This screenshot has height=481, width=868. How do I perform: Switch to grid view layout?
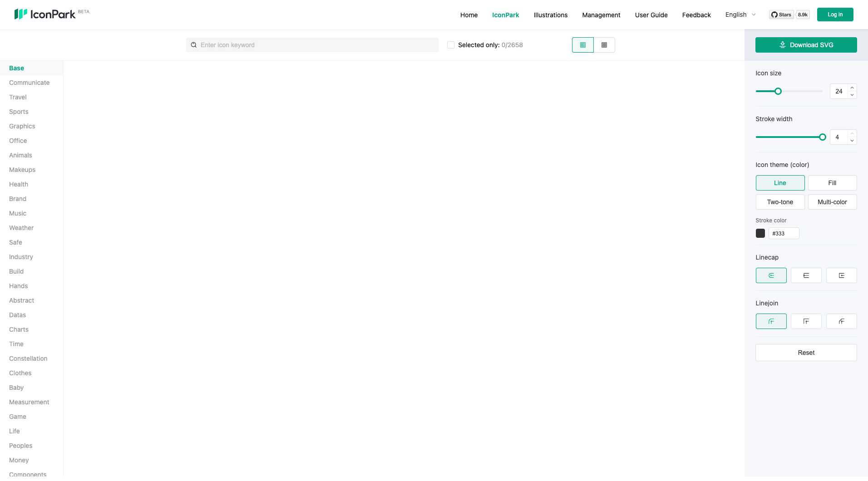pos(604,45)
